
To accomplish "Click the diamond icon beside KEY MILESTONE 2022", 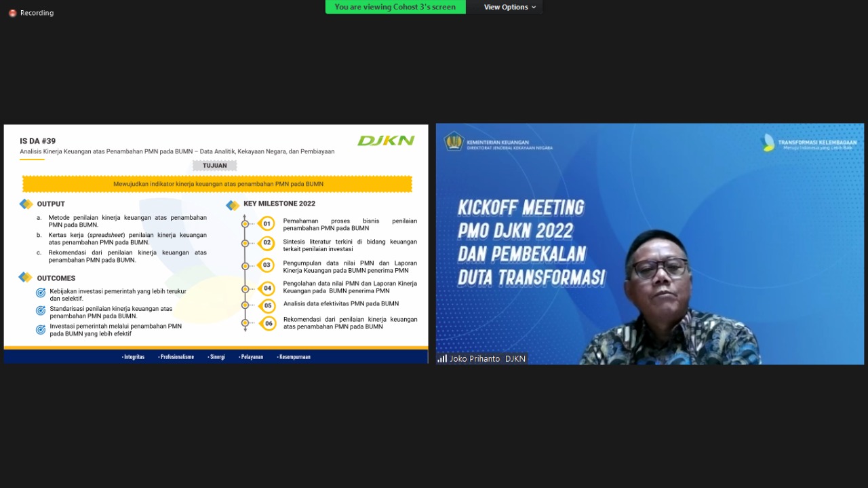I will pos(233,204).
